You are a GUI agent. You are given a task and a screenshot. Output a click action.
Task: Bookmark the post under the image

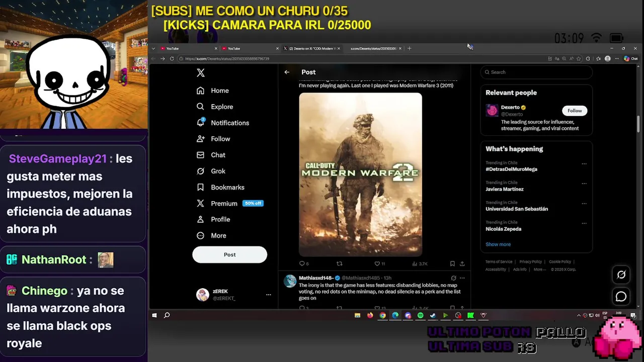(x=452, y=263)
